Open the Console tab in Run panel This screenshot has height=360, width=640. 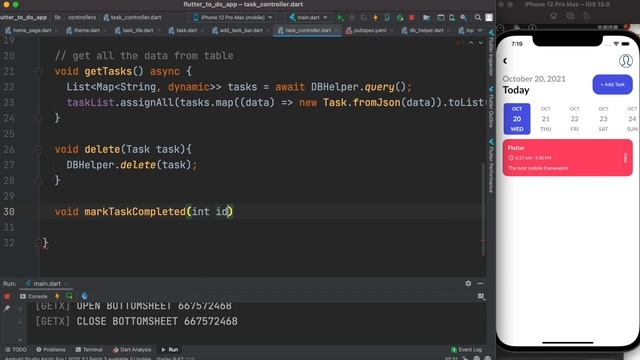coord(34,296)
